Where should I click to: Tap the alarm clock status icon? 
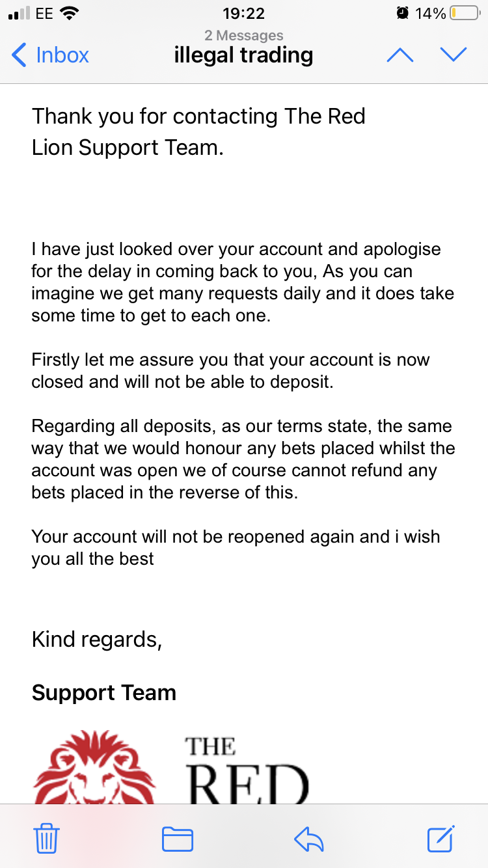pos(403,13)
